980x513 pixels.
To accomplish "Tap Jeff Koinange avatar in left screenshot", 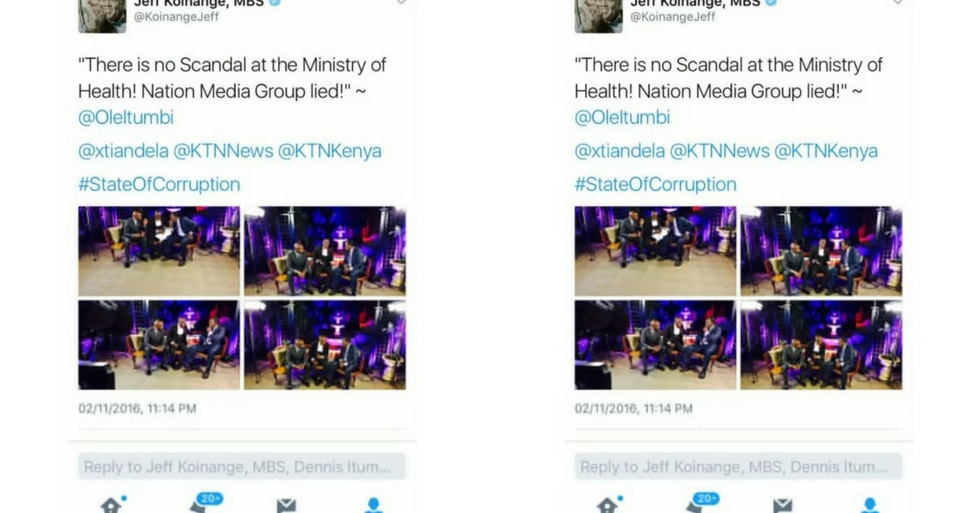I will (102, 16).
